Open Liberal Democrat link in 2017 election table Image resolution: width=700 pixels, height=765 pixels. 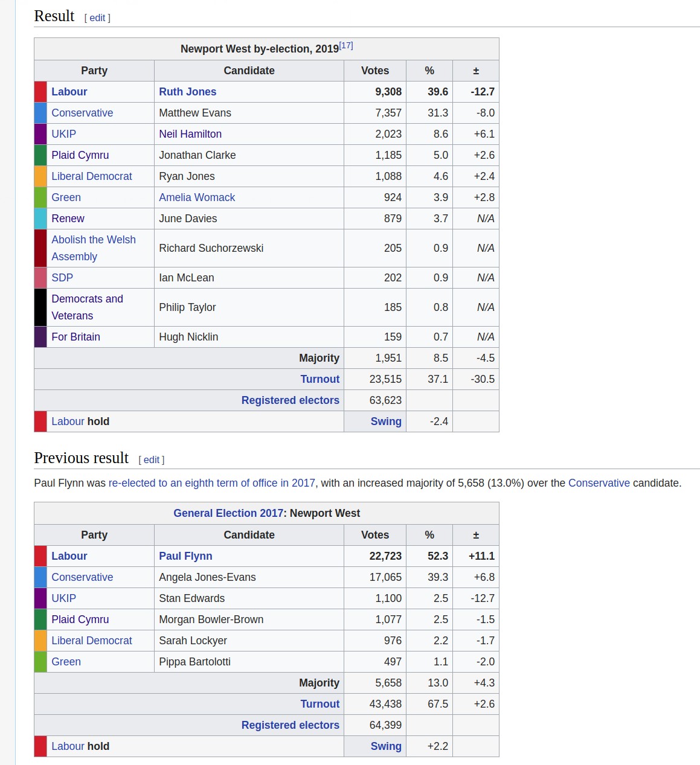coord(92,641)
